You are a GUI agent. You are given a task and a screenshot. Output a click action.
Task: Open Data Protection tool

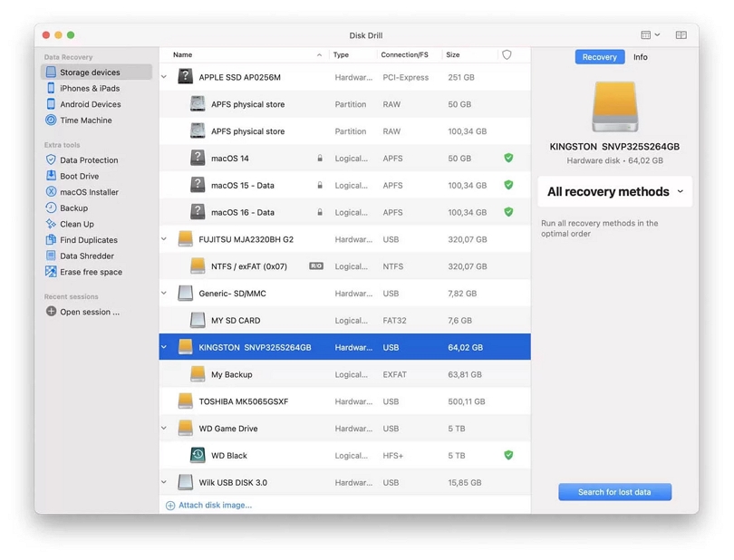[89, 160]
